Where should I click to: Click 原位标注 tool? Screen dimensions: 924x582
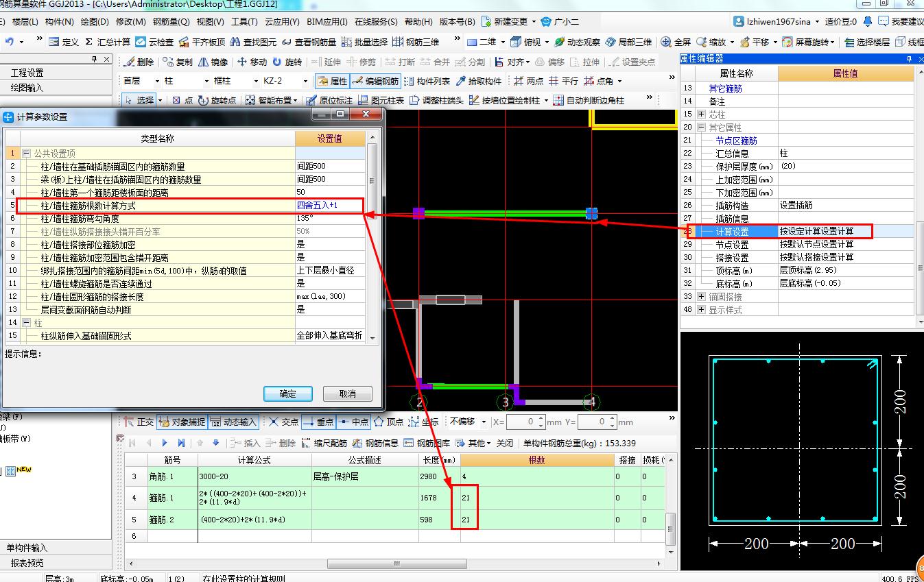pos(329,100)
